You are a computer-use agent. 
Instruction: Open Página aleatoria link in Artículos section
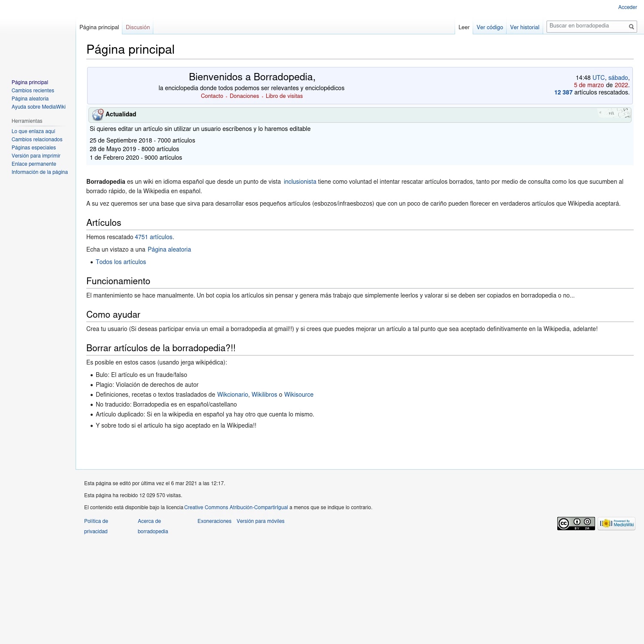point(169,249)
